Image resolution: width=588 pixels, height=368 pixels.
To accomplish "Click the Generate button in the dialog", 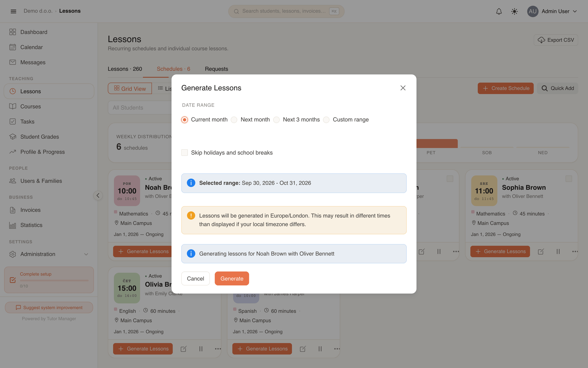I will pyautogui.click(x=232, y=279).
